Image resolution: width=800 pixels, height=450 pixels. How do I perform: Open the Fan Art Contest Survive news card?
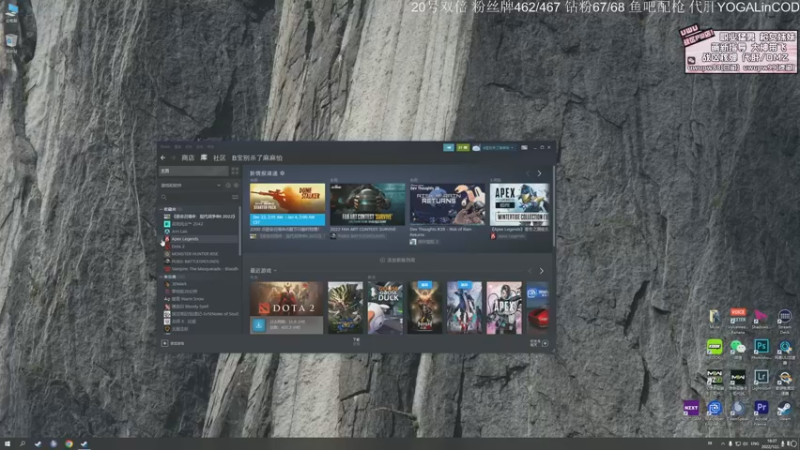pyautogui.click(x=367, y=205)
